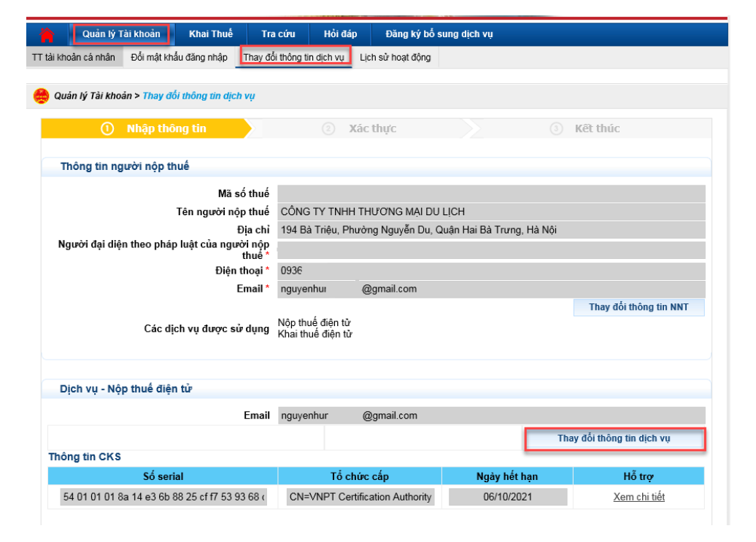Click the Kết thúc step 3 indicator
Screen dimensions: 756x542
pyautogui.click(x=587, y=128)
